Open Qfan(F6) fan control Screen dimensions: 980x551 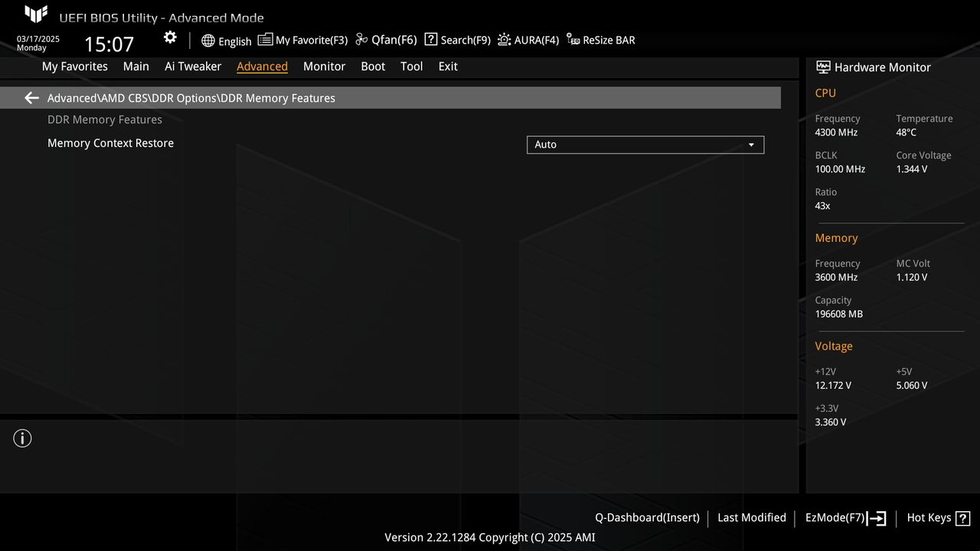click(x=386, y=40)
